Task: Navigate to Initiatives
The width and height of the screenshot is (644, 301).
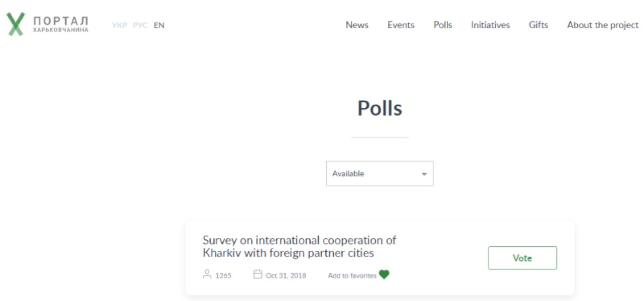Action: pos(490,25)
